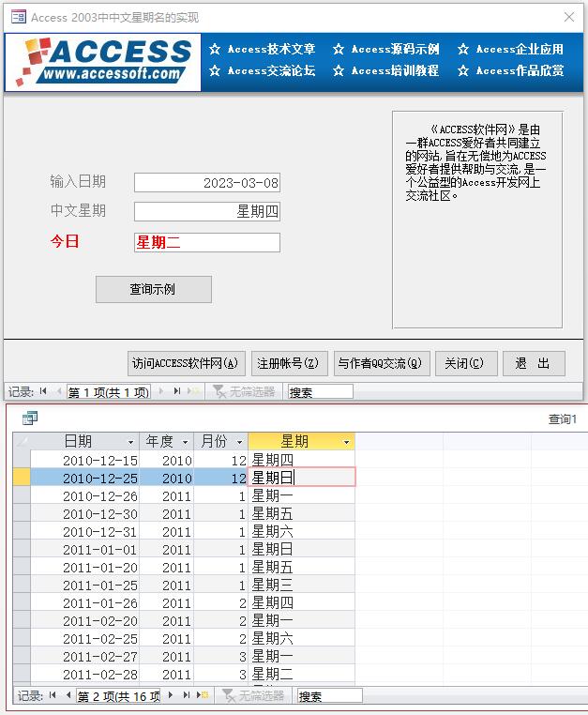
Task: Click the 星期二 cell in the 2011-02-28 row
Action: (x=301, y=674)
